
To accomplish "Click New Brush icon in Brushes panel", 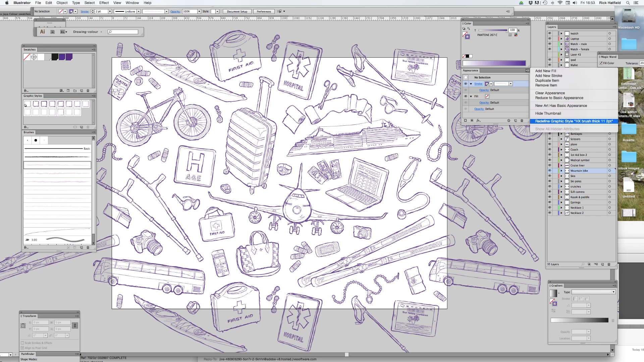I will pyautogui.click(x=82, y=247).
